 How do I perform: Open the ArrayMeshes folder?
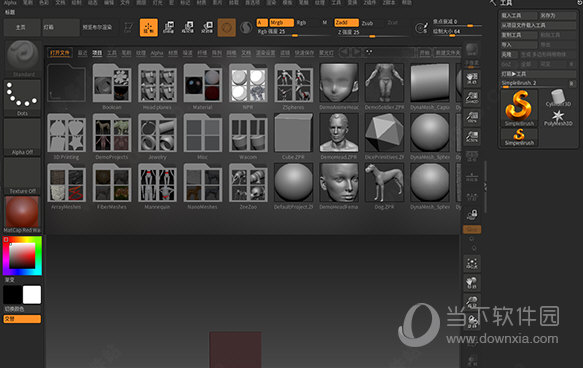[x=66, y=183]
